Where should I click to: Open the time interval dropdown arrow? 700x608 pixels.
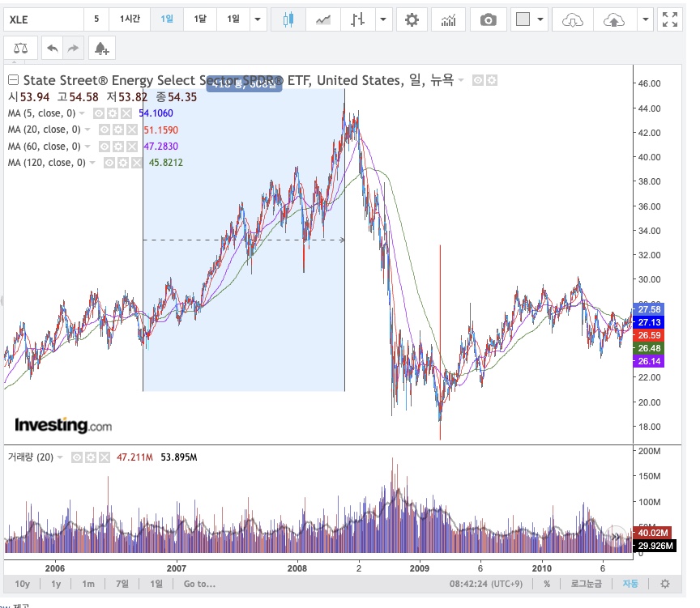(258, 19)
